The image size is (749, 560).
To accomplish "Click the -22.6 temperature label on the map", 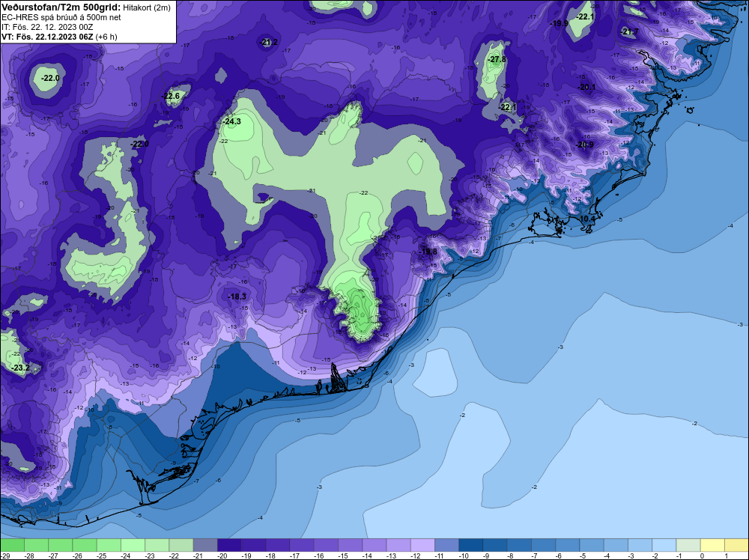I will [171, 97].
